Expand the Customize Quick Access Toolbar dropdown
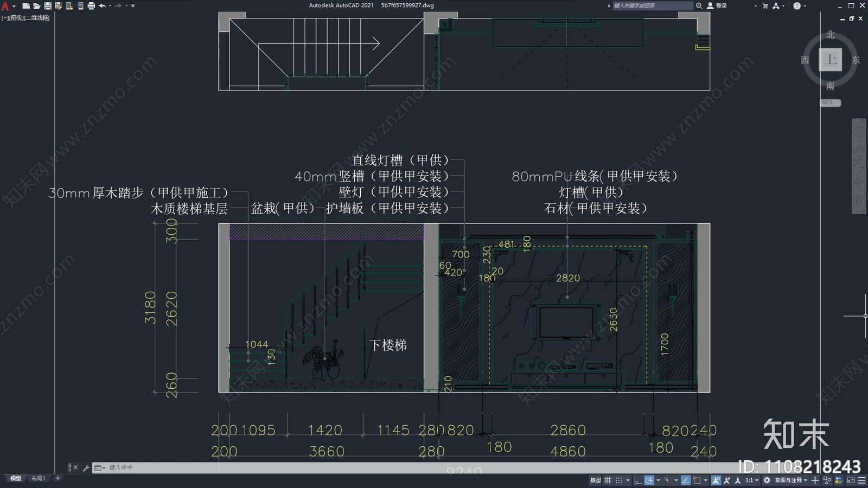Image resolution: width=868 pixels, height=488 pixels. 133,6
